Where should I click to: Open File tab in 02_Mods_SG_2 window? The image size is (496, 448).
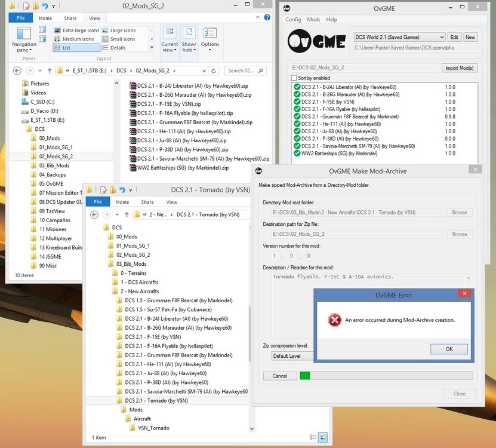click(20, 18)
